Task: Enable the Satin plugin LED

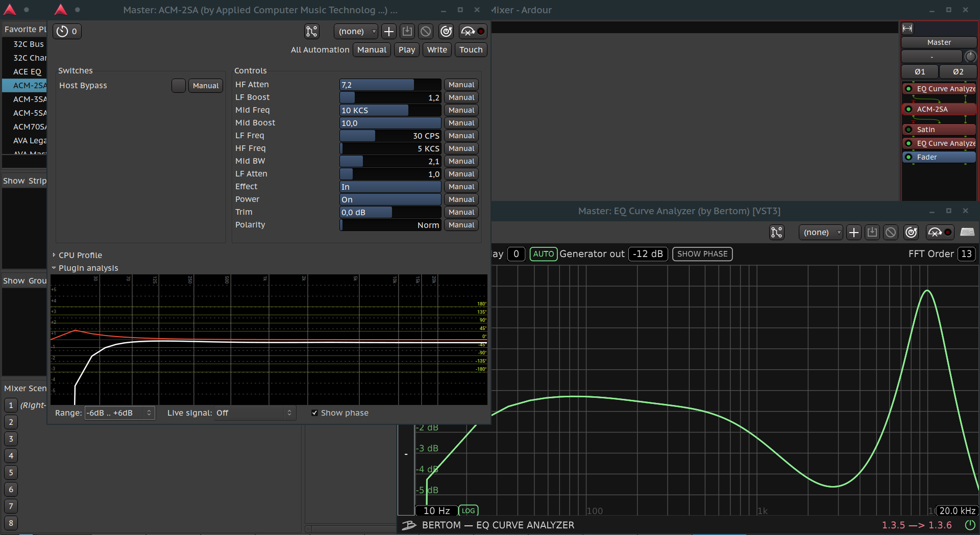Action: [909, 130]
